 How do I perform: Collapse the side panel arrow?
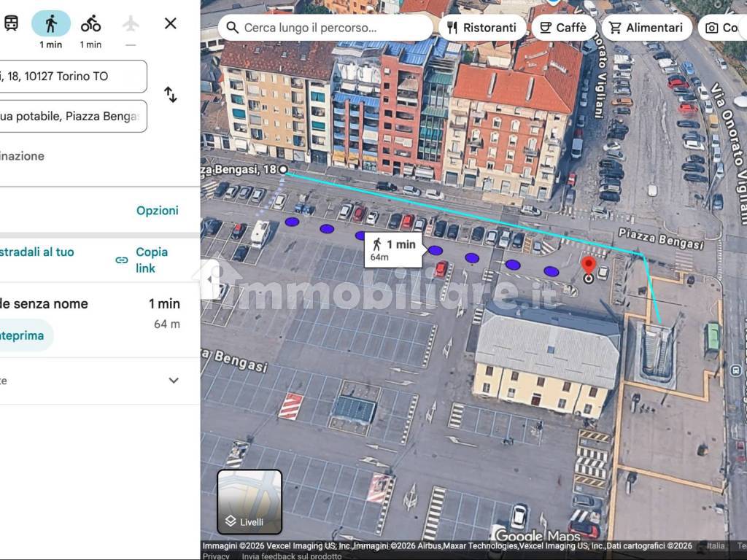click(209, 279)
